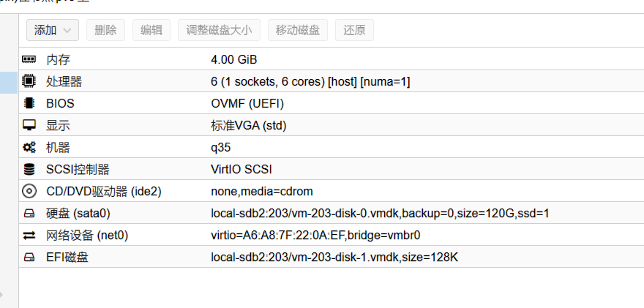Click the hard disk (sata0) drive icon

tap(29, 213)
